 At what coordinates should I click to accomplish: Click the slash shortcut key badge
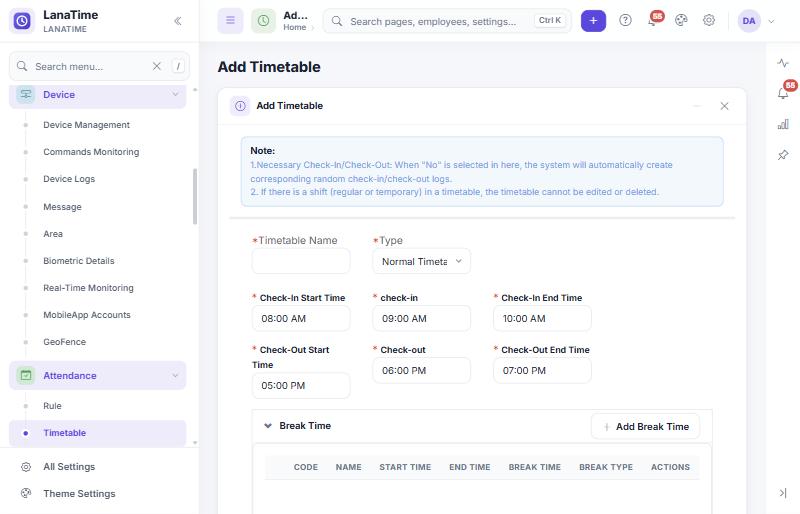(178, 66)
